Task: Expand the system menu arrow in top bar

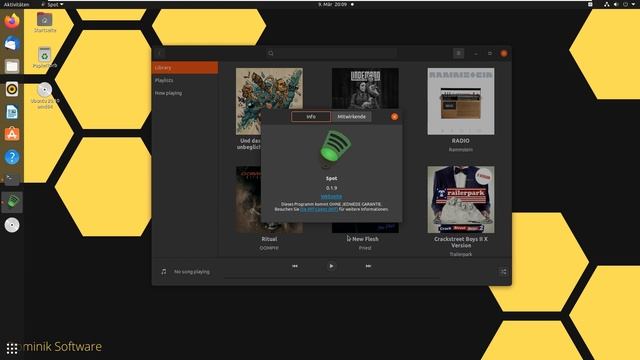Action: tap(633, 4)
